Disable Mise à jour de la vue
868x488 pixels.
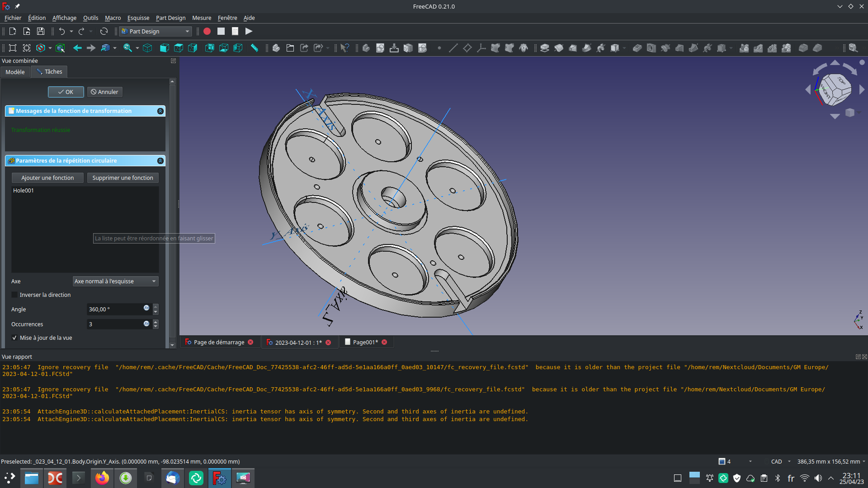(14, 338)
